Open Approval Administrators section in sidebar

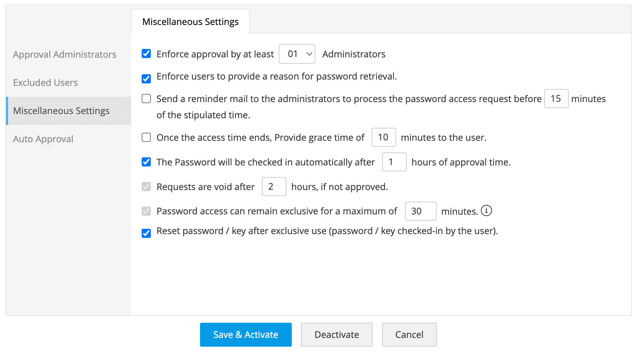pyautogui.click(x=65, y=55)
